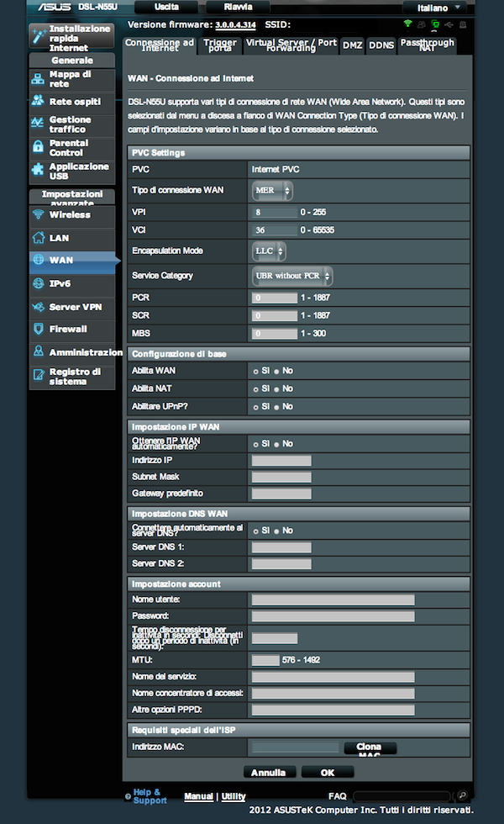Open the Encapsulation Mode LLC dropdown

[x=269, y=251]
